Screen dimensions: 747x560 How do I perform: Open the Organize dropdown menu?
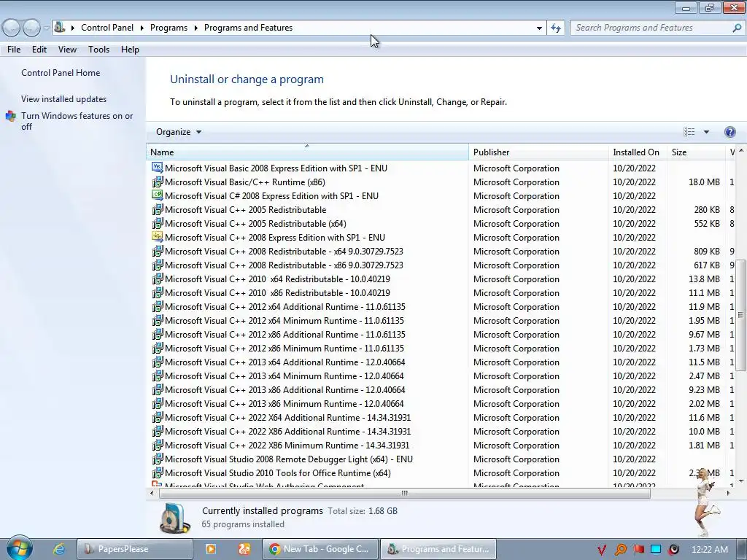[179, 132]
